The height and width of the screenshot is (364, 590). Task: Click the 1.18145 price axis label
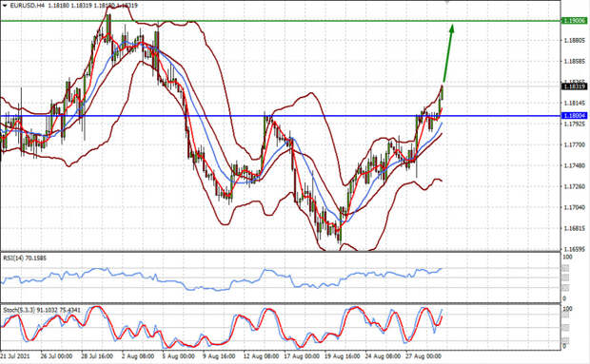click(x=575, y=103)
